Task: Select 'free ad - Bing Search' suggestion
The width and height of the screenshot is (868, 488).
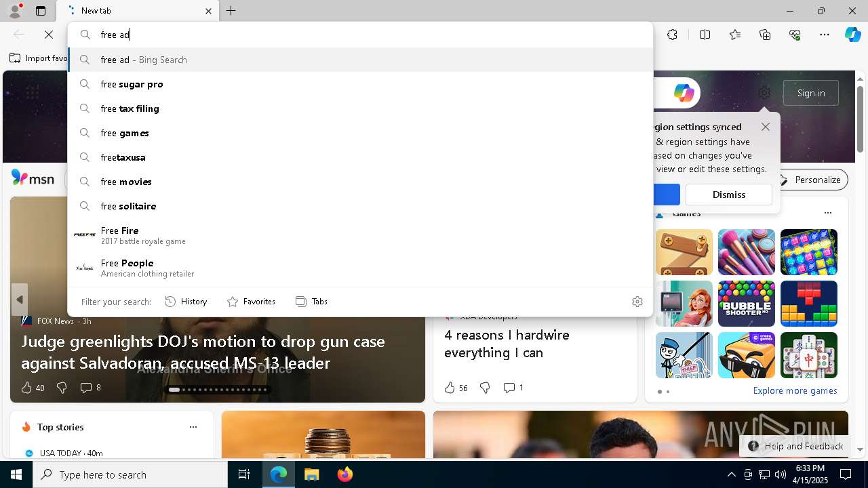Action: tap(360, 60)
